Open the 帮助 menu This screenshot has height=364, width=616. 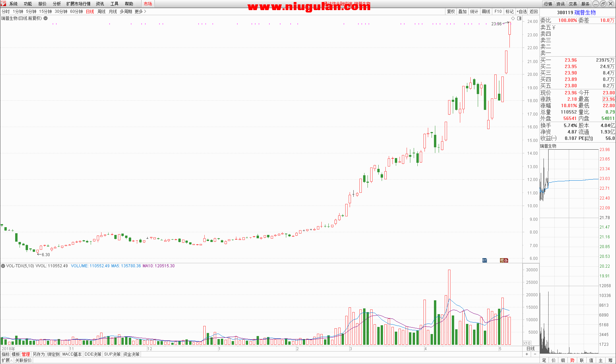point(129,4)
